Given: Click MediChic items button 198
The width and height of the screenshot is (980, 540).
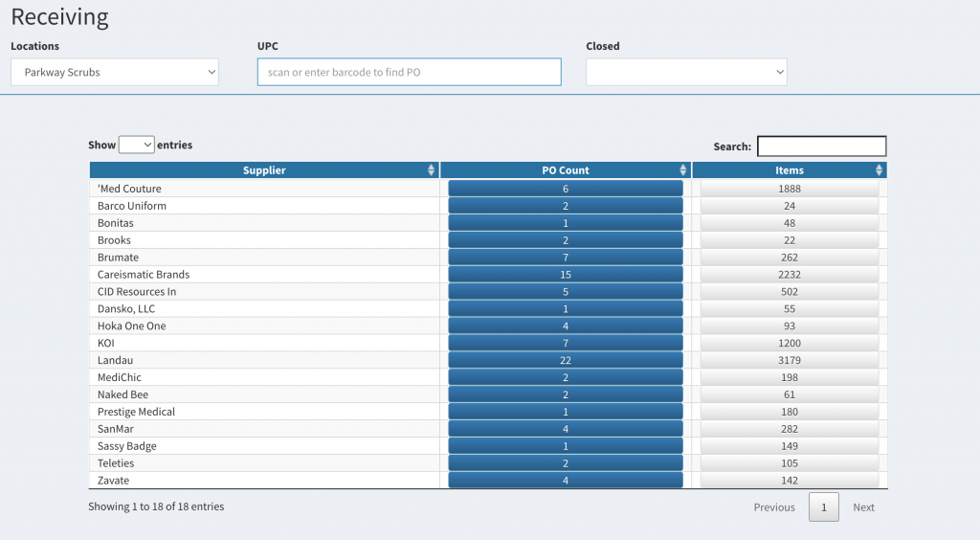Looking at the screenshot, I should click(790, 377).
